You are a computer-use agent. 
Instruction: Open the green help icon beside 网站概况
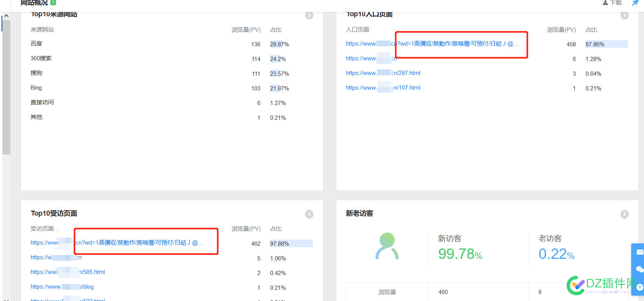point(53,2)
